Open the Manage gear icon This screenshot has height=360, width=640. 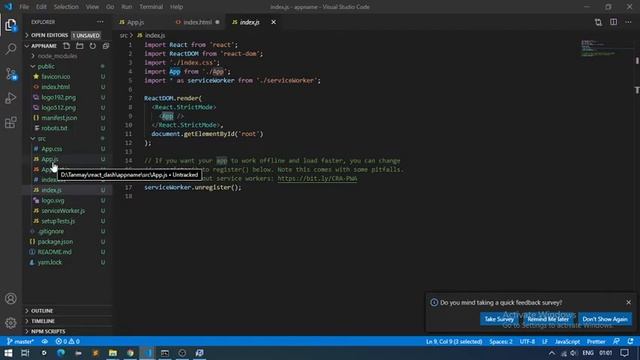11,322
